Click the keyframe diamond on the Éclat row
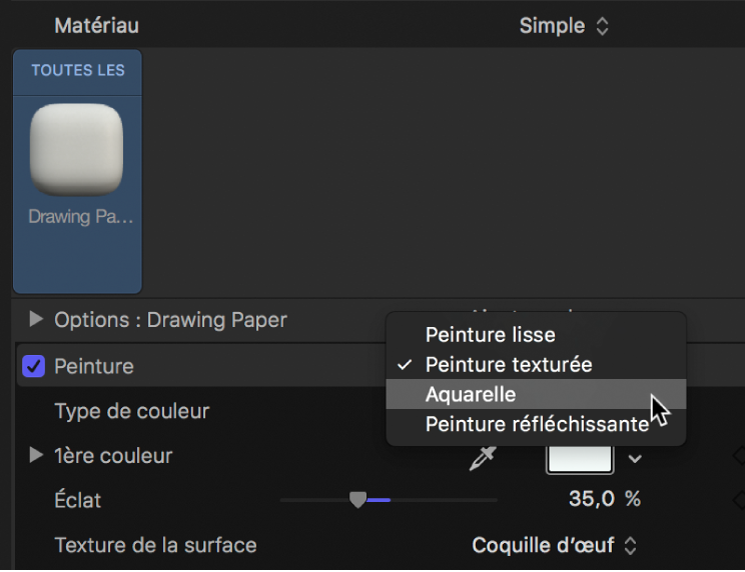 click(738, 500)
